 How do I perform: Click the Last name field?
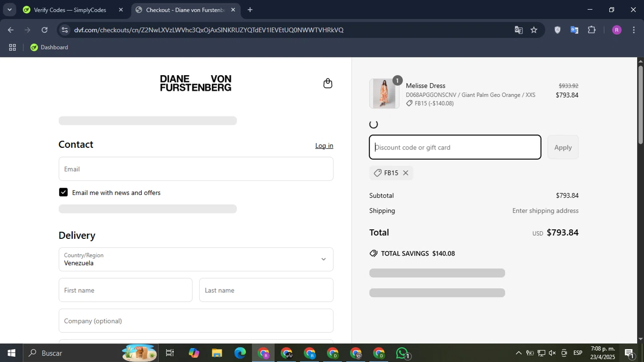[x=266, y=290]
